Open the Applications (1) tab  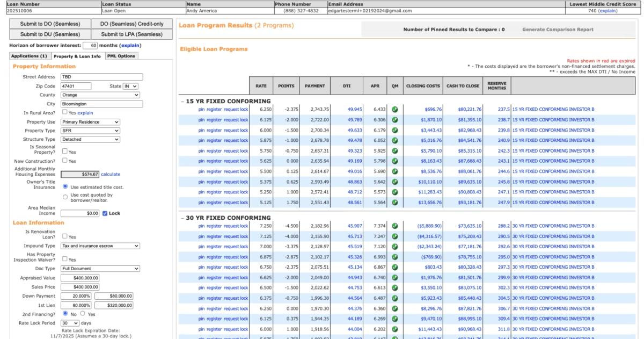point(30,55)
